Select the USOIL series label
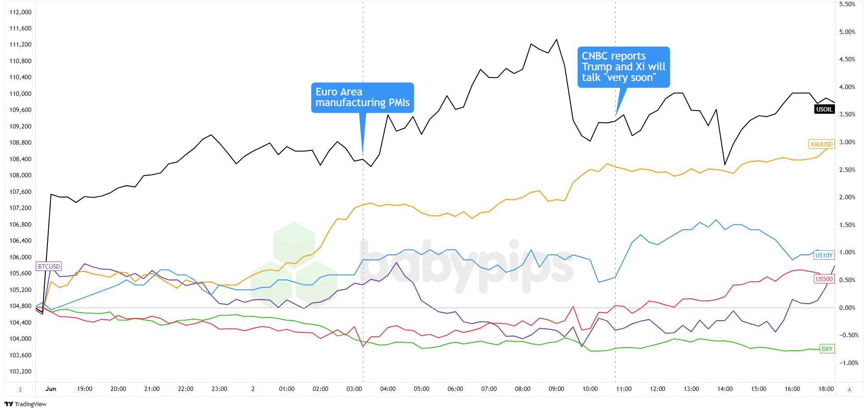 tap(825, 109)
